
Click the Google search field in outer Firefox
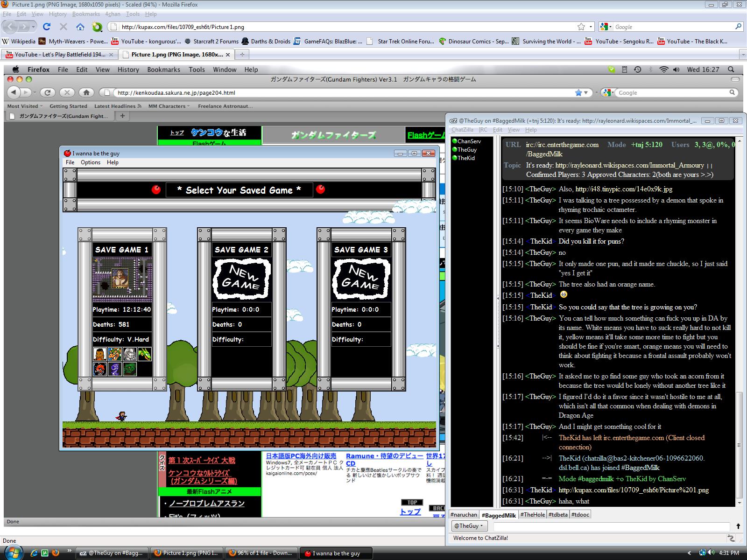[674, 27]
